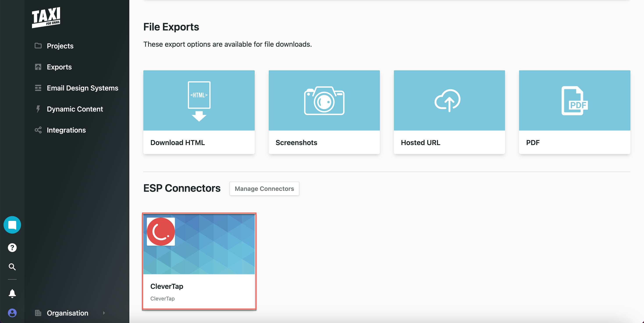Click the CleverTap connector title
Viewport: 644px width, 323px height.
pos(167,286)
